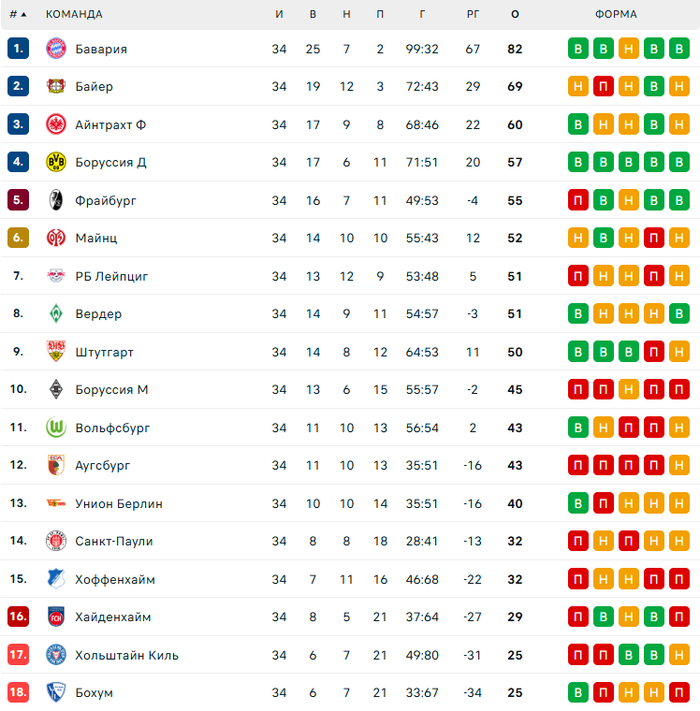Click the Вердер green diamond logo
The width and height of the screenshot is (700, 711).
(55, 314)
